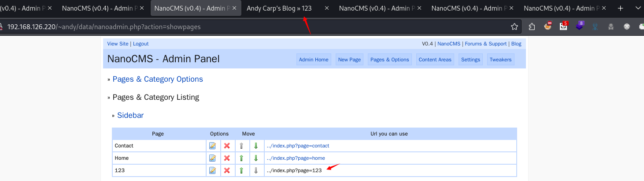Move the Home page up

(x=241, y=158)
